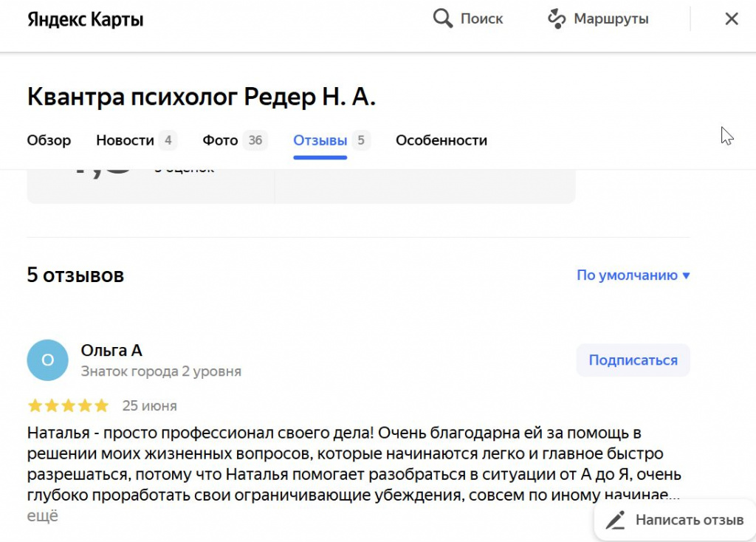Switch to the Фото tab
Screen dimensions: 756x542
pyautogui.click(x=220, y=140)
